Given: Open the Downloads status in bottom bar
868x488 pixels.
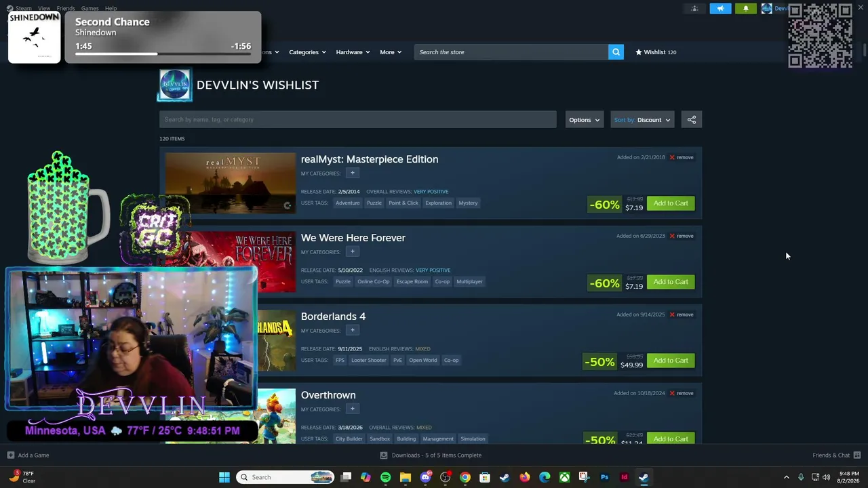Looking at the screenshot, I should point(431,455).
